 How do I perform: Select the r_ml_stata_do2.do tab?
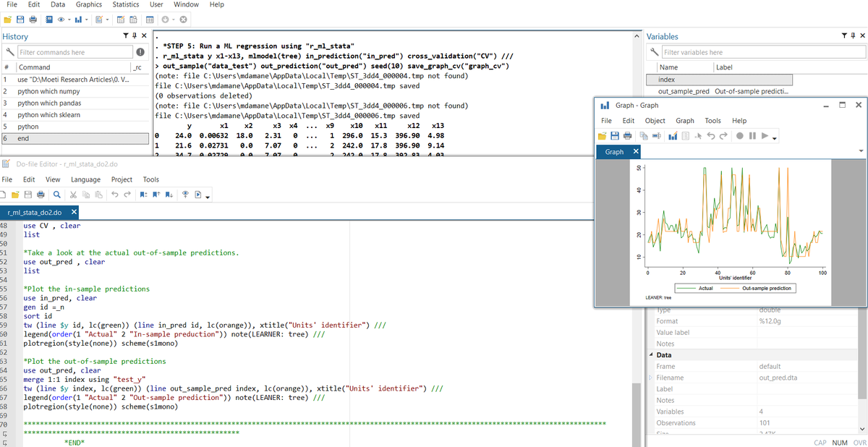38,213
